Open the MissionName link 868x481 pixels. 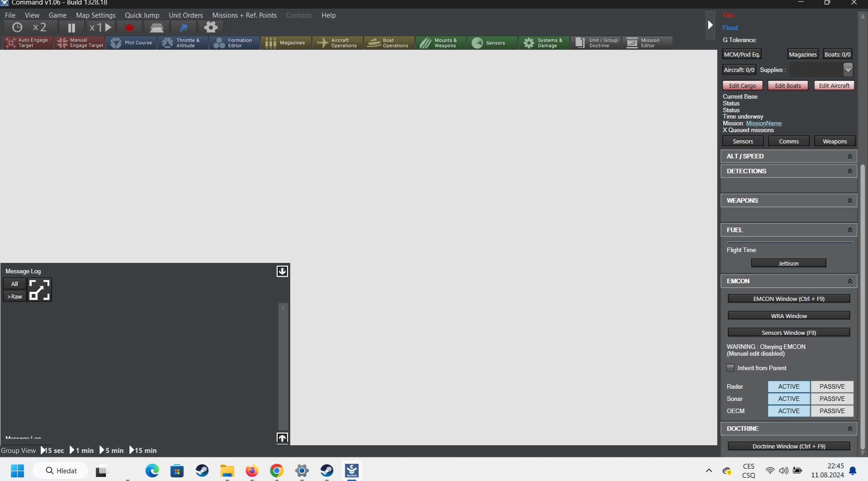(x=764, y=124)
